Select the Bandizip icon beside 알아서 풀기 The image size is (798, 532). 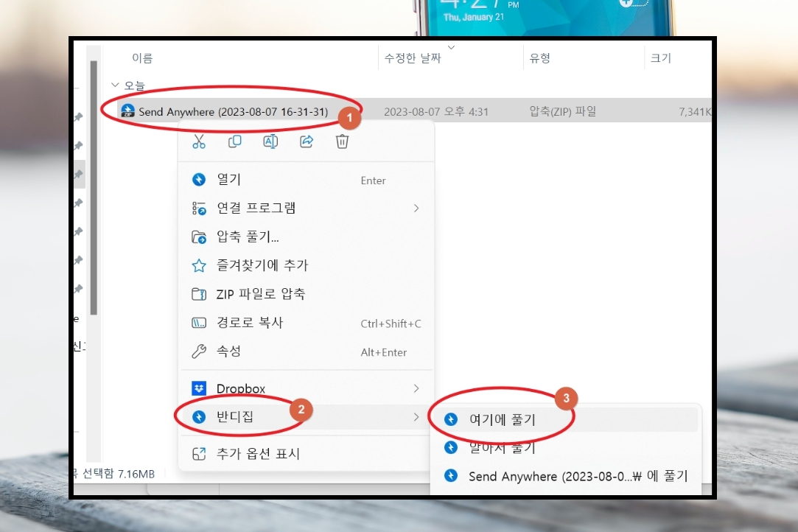451,447
